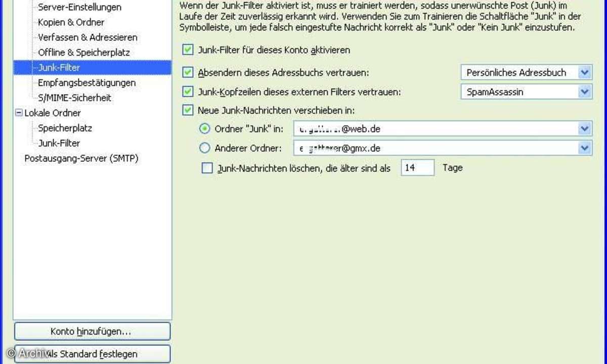Click the days field showing 14
Viewport: 607px width, 364px height.
417,167
